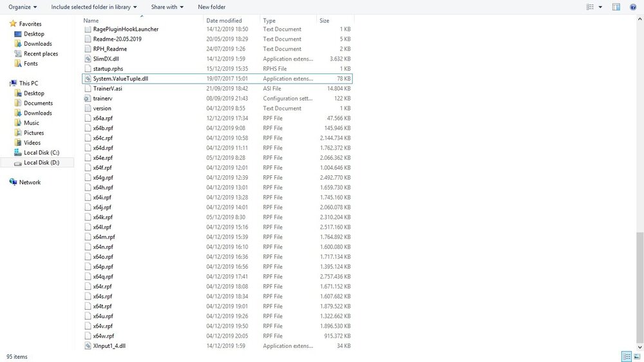Click the Local Disk (C:) drive icon
Image resolution: width=644 pixels, height=362 pixels.
(x=17, y=153)
